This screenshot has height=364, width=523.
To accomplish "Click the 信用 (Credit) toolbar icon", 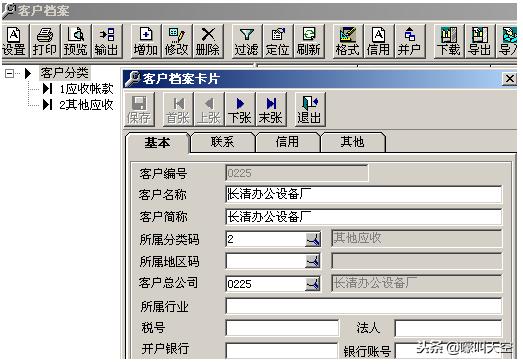I will point(379,41).
